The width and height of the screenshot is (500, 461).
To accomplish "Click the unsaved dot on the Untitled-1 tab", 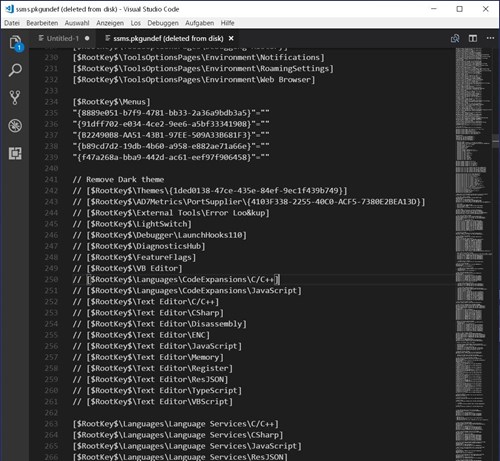I will (87, 38).
